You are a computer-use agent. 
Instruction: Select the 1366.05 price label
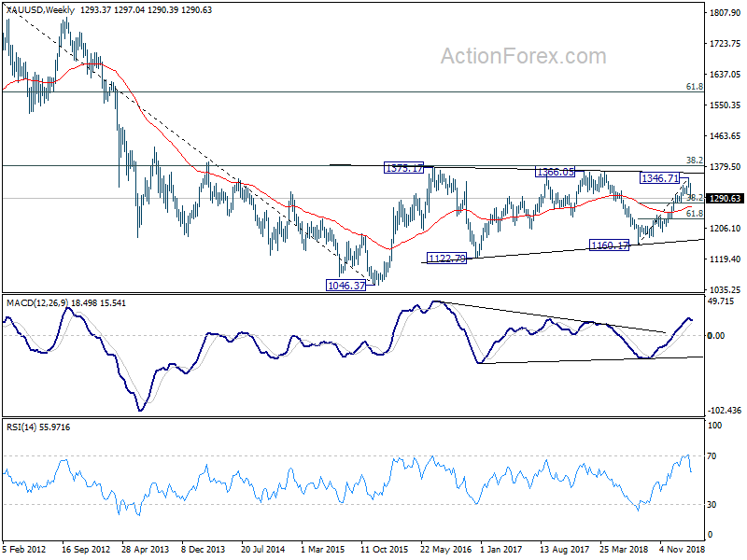(x=555, y=172)
